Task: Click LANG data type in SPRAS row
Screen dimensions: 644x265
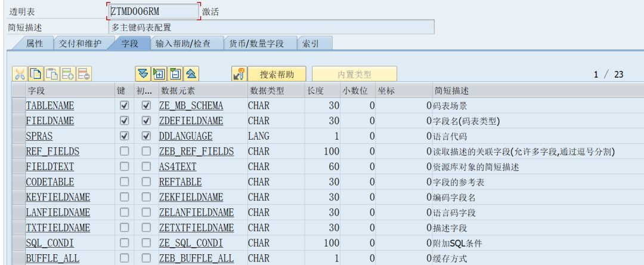Action: [x=258, y=136]
